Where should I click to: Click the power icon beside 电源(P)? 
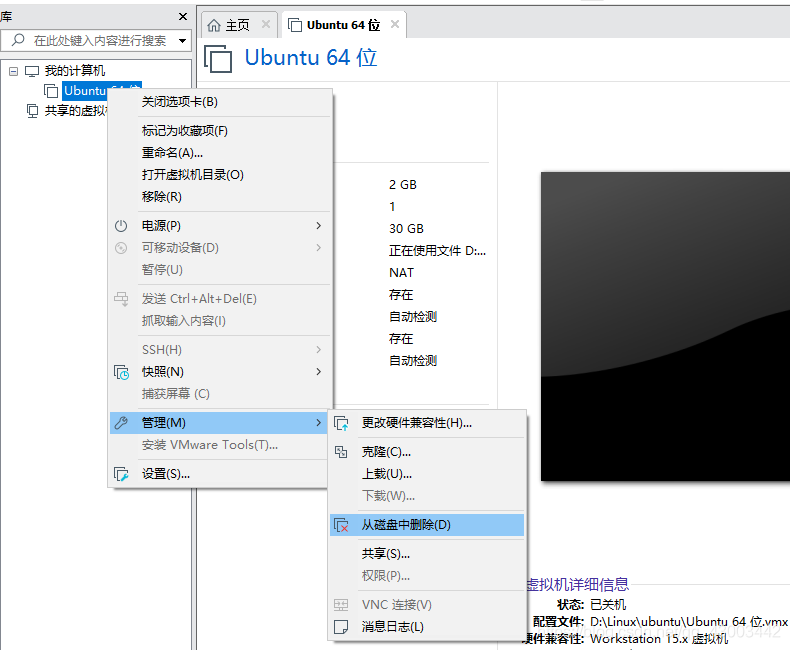pyautogui.click(x=121, y=226)
